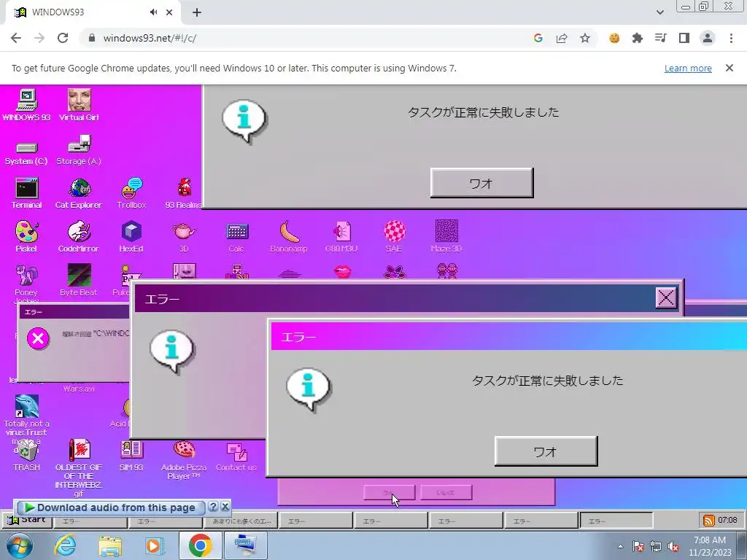Open help on the audio download bar
Image resolution: width=747 pixels, height=560 pixels.
(x=214, y=507)
